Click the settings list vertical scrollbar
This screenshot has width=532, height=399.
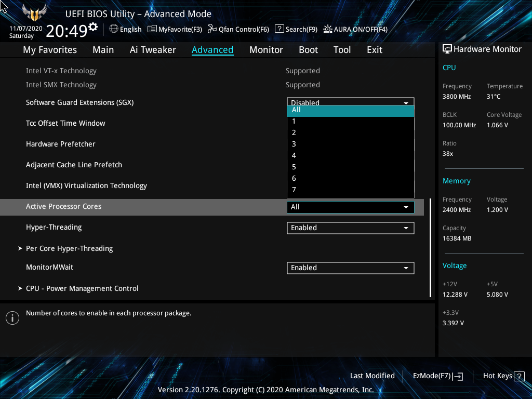pos(430,248)
